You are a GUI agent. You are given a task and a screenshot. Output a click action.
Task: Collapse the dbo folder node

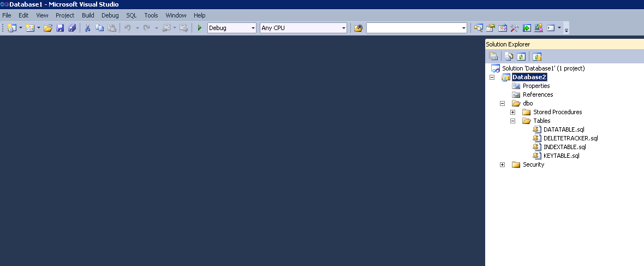pyautogui.click(x=502, y=103)
